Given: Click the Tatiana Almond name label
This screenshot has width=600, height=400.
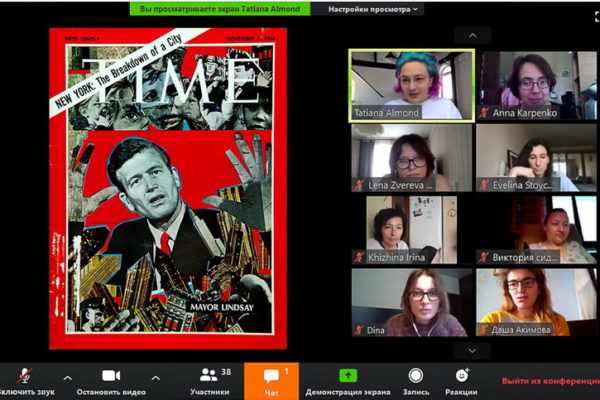Looking at the screenshot, I should [x=386, y=113].
